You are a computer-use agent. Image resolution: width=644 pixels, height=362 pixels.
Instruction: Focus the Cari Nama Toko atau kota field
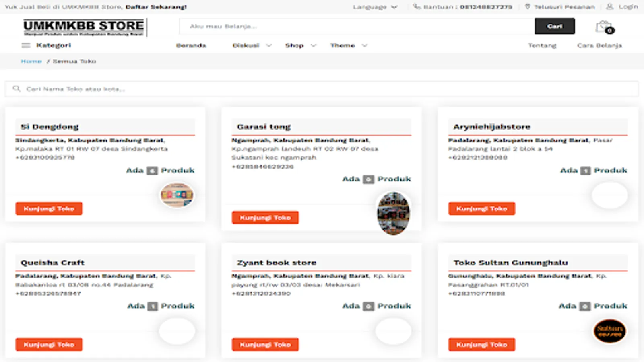tap(322, 89)
